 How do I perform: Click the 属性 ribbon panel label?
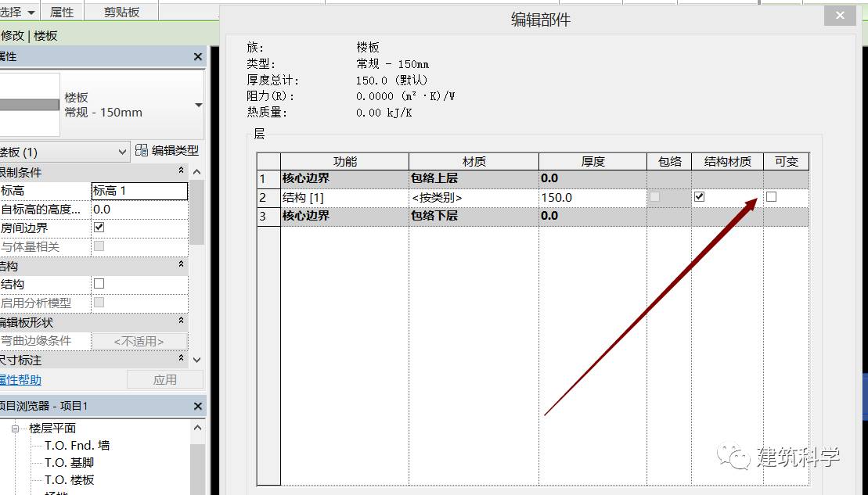pyautogui.click(x=62, y=13)
